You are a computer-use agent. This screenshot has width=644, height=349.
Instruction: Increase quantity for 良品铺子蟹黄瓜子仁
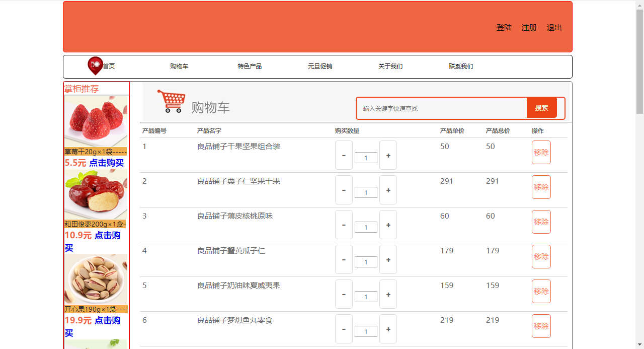[x=388, y=259]
